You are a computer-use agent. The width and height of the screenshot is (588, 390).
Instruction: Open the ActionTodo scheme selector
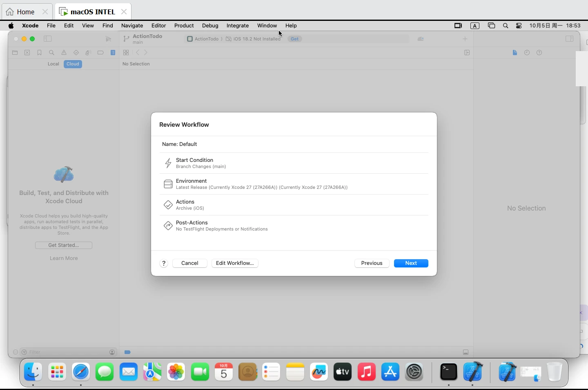(203, 39)
